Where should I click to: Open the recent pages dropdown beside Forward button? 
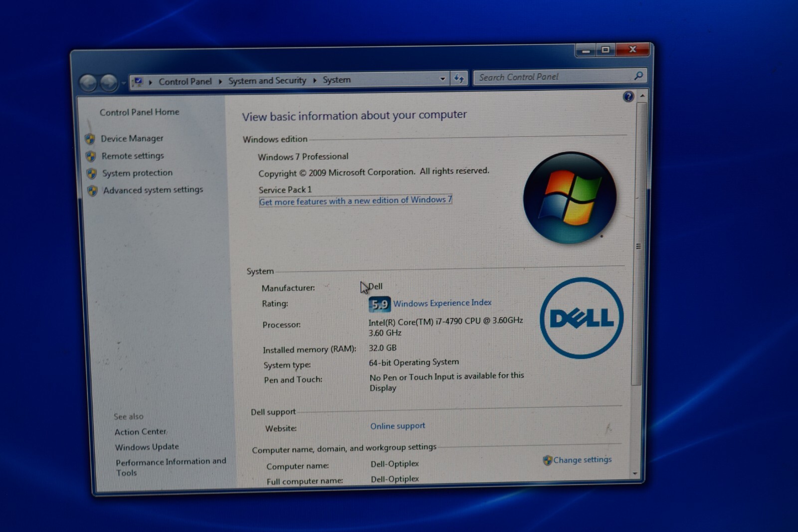[x=123, y=83]
